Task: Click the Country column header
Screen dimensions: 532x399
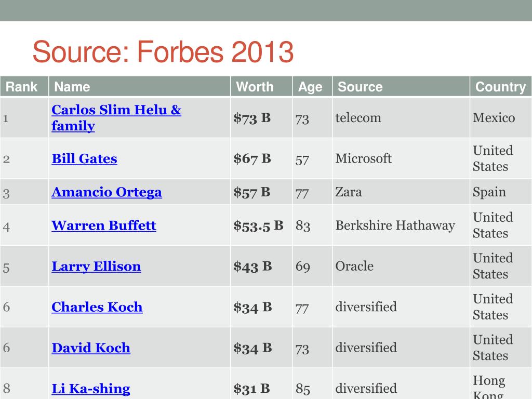Action: [x=501, y=87]
